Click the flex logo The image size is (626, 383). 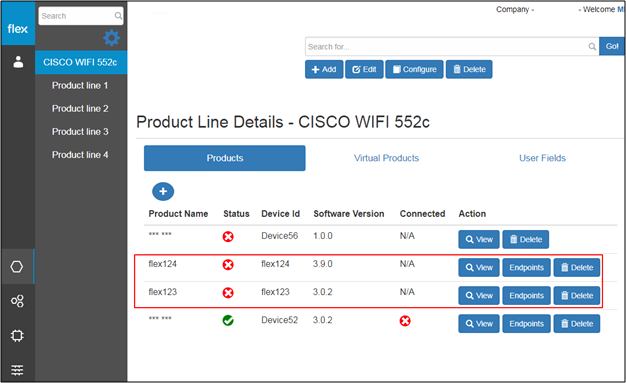pyautogui.click(x=18, y=29)
